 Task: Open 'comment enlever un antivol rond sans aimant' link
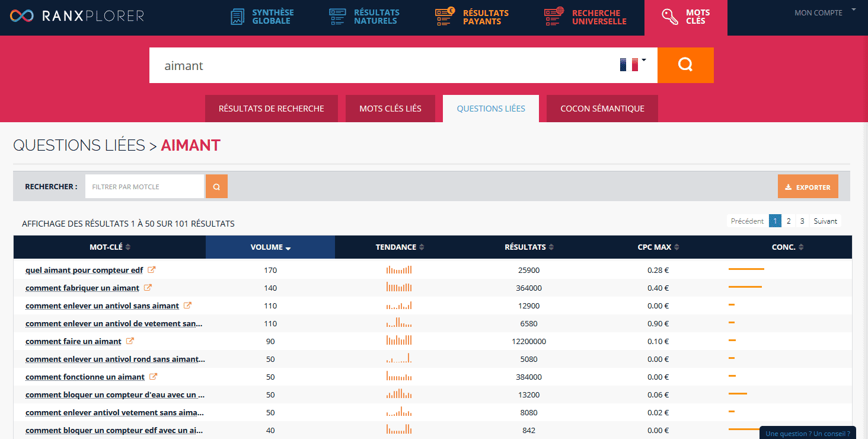(115, 359)
